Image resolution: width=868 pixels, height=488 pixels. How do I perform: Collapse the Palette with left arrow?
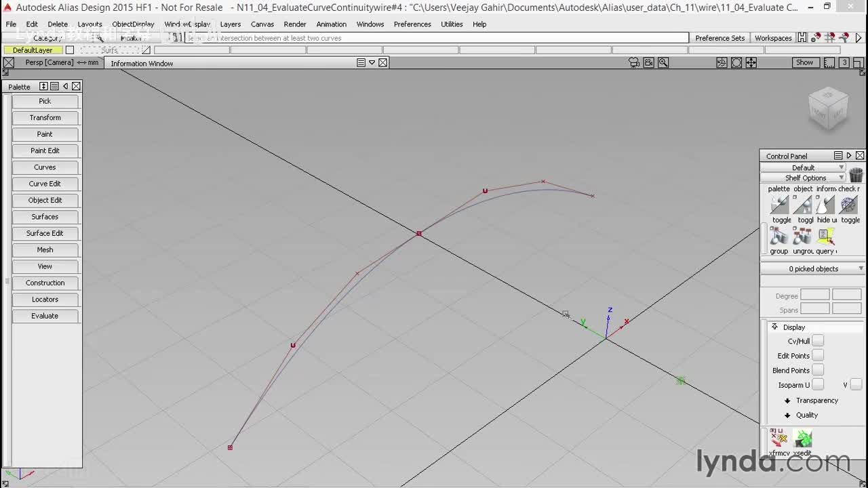pos(65,86)
